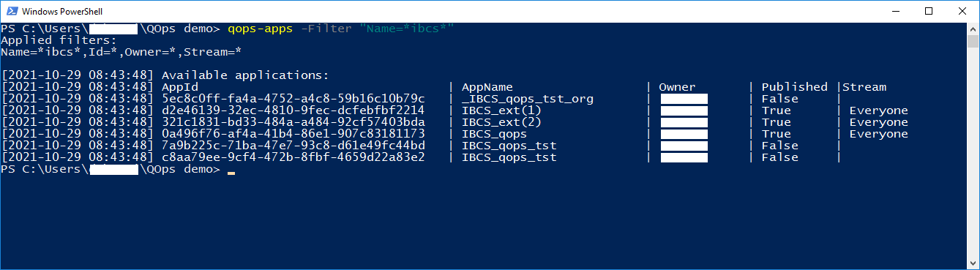Click the blinking cursor at prompt
This screenshot has height=270, width=980.
click(x=231, y=173)
